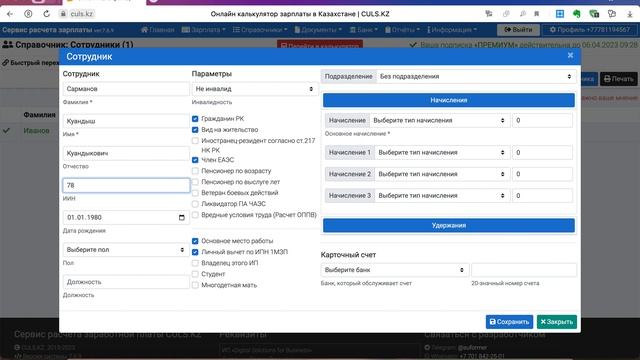Click the Yandex shield icon beside back arrow
The width and height of the screenshot is (640, 360).
(x=28, y=14)
